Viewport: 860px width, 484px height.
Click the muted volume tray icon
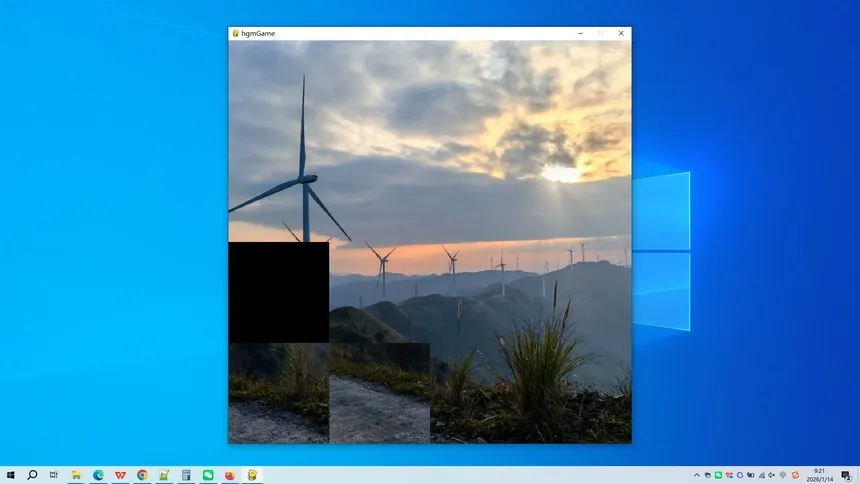point(772,475)
